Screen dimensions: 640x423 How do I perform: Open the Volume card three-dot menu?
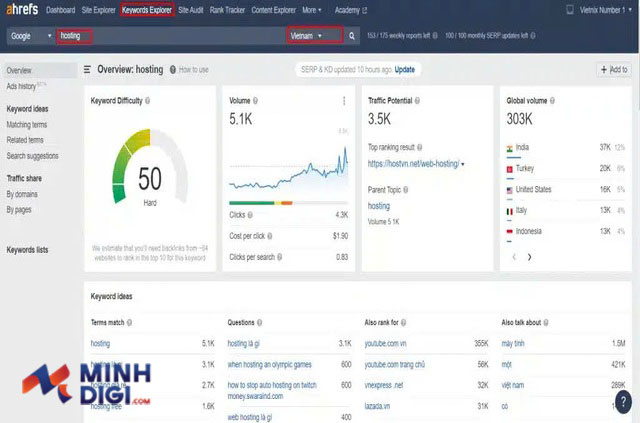pos(344,101)
